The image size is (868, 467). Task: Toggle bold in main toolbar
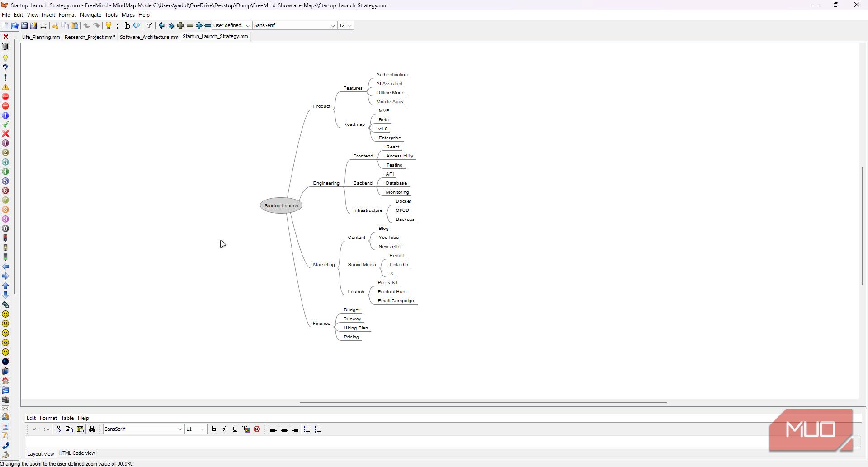[127, 26]
